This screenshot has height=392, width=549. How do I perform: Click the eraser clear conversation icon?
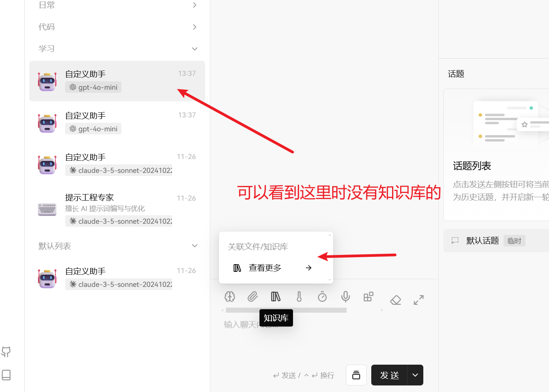396,300
